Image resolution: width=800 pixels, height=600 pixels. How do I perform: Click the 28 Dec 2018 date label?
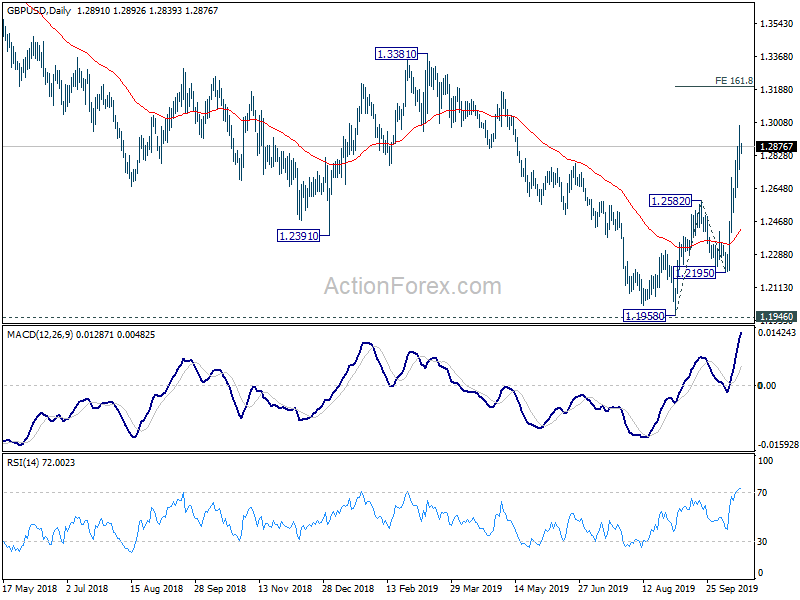pyautogui.click(x=348, y=588)
